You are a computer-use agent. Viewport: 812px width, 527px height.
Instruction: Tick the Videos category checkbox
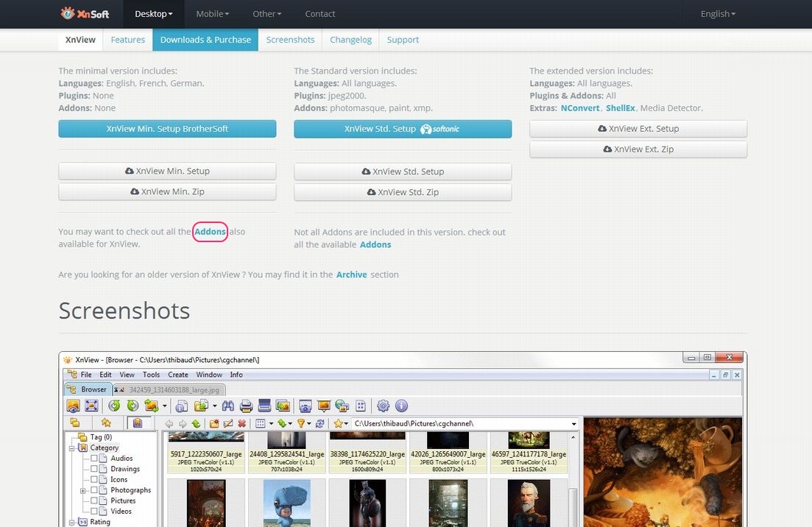tap(94, 511)
